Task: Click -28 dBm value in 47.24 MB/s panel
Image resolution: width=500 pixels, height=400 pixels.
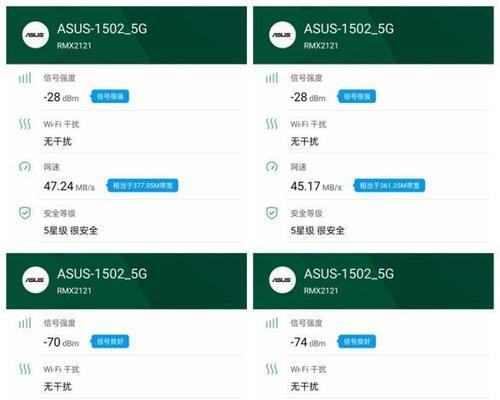Action: [61, 97]
